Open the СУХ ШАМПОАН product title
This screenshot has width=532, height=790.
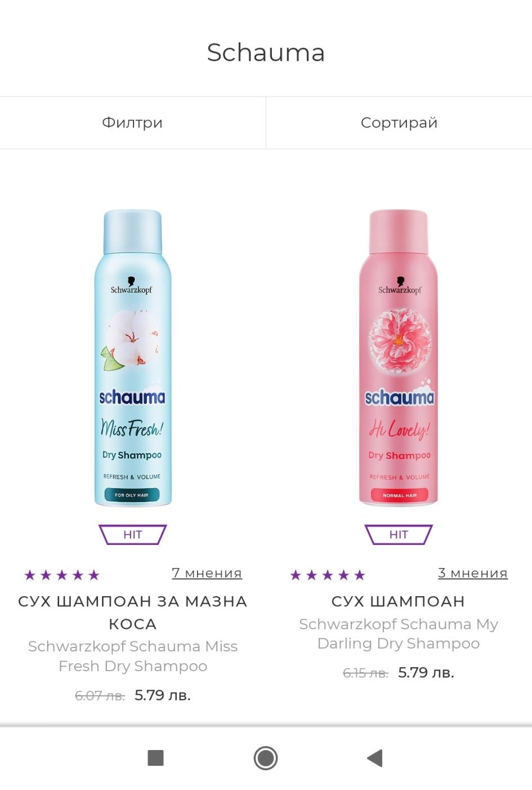399,601
